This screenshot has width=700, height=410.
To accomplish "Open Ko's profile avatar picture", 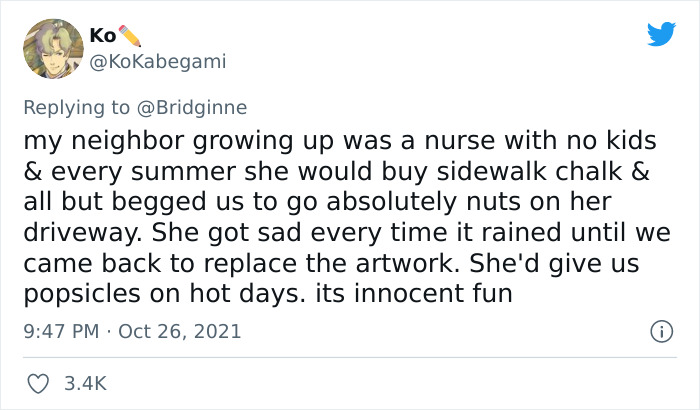I will click(52, 48).
